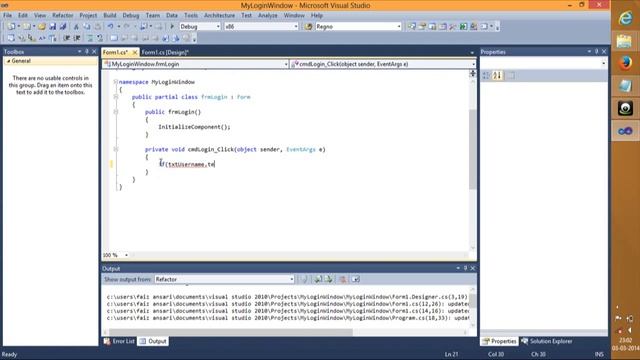Image resolution: width=640 pixels, height=360 pixels.
Task: Click the Categorized icon in Properties panel
Action: [x=486, y=76]
